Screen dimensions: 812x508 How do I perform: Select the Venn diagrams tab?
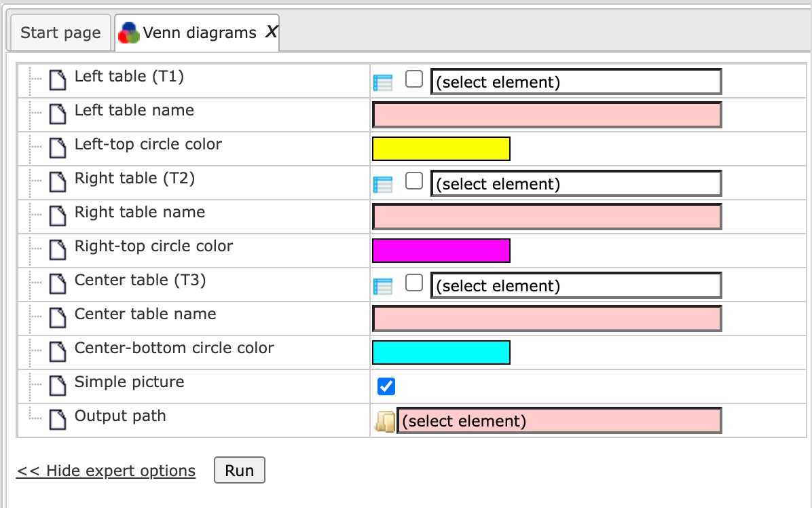(197, 33)
